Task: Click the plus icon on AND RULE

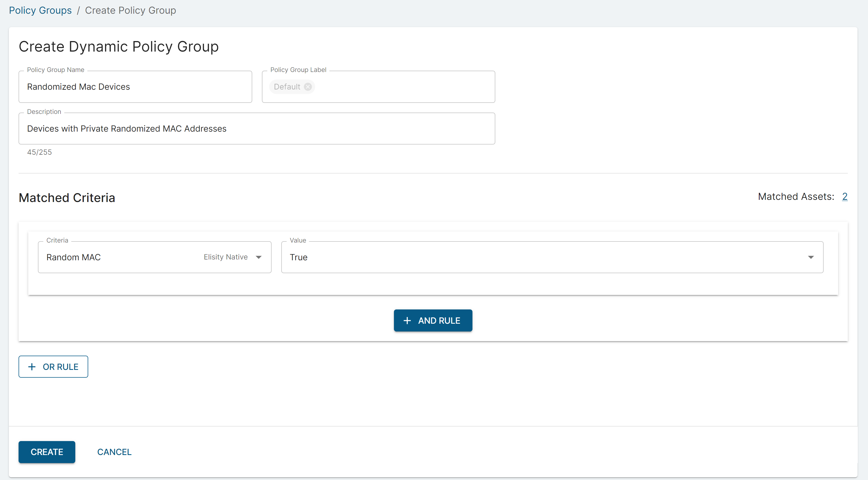Action: coord(407,320)
